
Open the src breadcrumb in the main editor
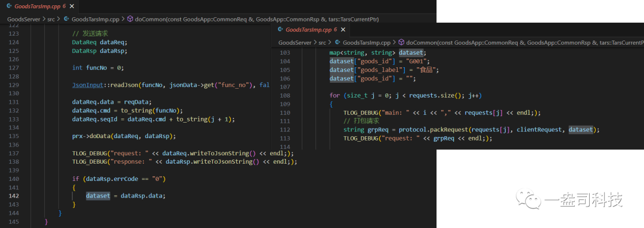[x=51, y=19]
